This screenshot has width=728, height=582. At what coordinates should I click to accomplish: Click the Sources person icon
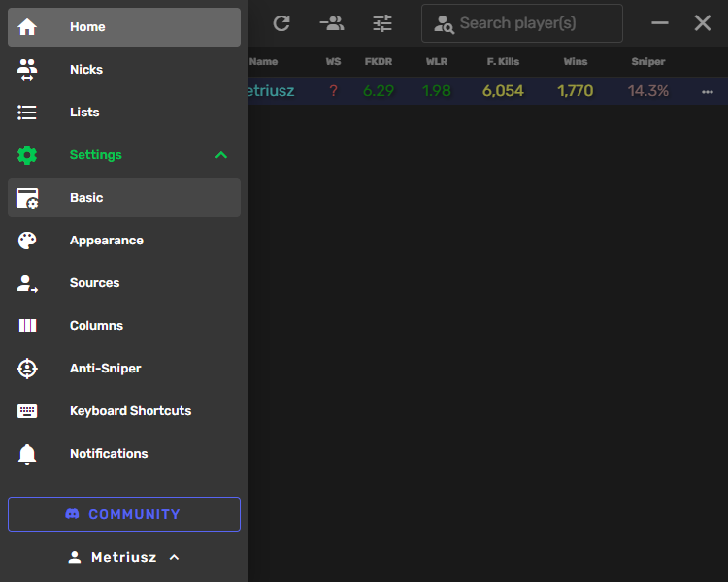click(x=27, y=283)
